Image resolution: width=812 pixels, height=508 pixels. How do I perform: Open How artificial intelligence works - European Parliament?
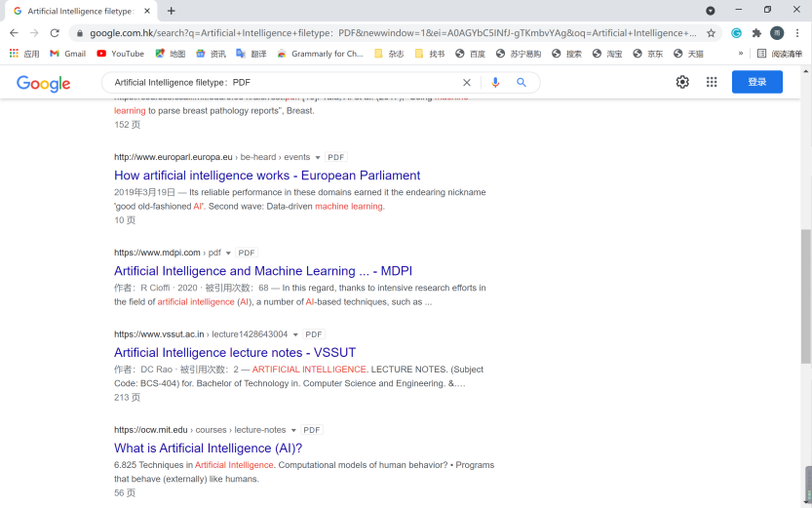[x=267, y=176]
